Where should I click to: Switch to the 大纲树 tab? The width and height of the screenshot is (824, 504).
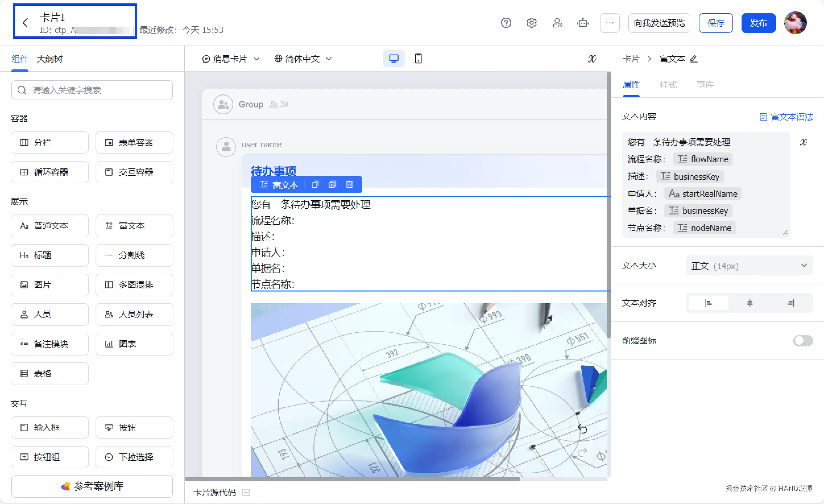[49, 59]
